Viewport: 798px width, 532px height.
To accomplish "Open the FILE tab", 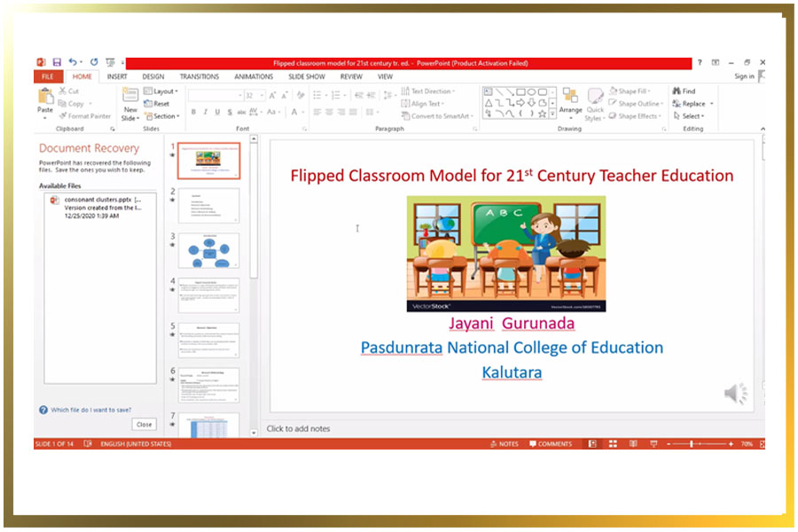I will [x=48, y=76].
